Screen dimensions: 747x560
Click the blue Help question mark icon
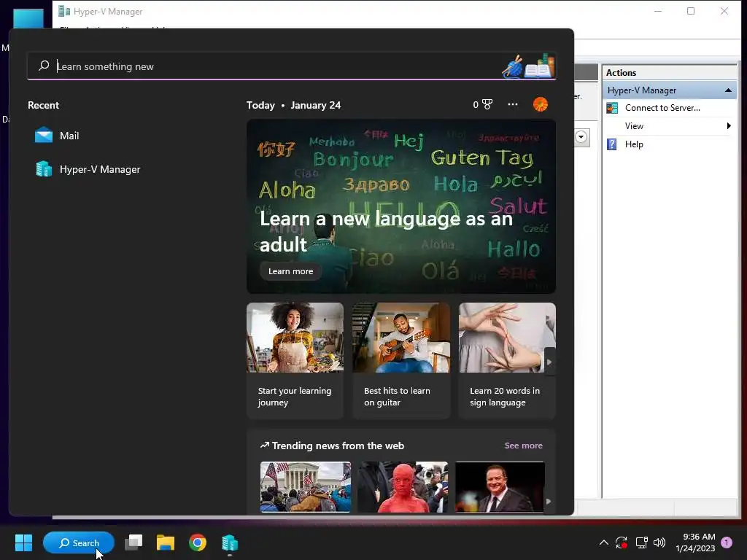coord(612,144)
